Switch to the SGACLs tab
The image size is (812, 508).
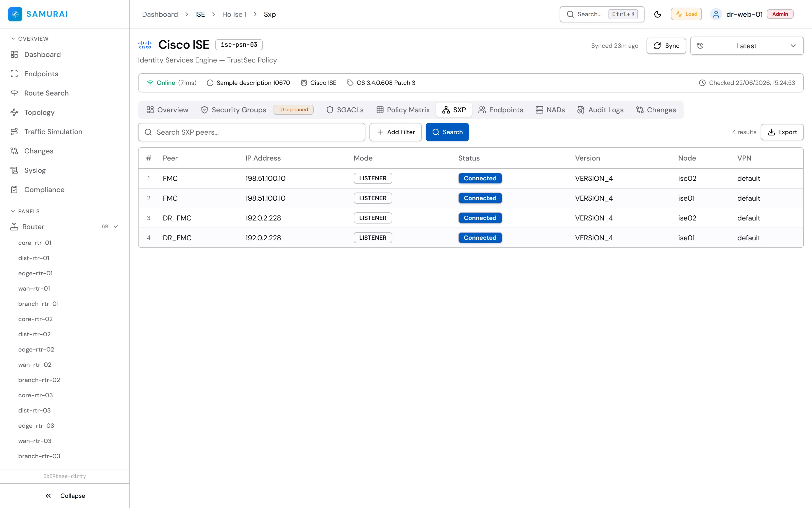345,110
